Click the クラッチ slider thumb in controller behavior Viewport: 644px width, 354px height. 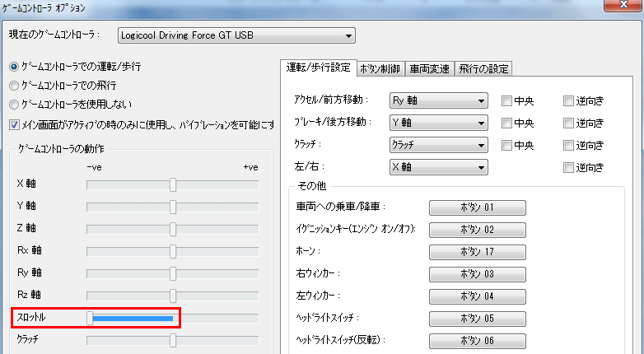pos(173,340)
